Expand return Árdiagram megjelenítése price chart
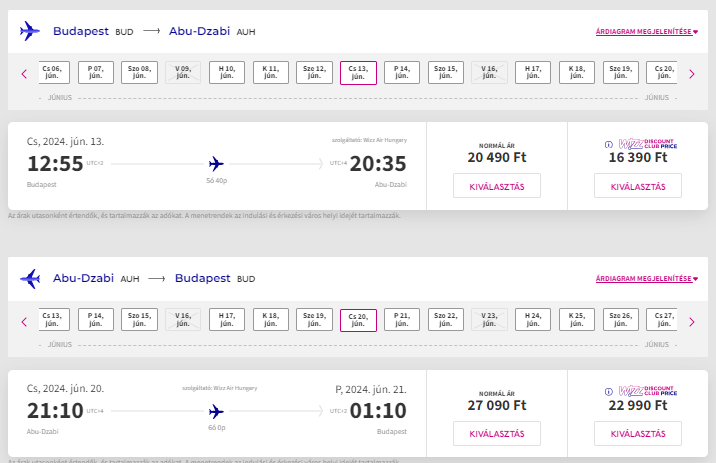The width and height of the screenshot is (716, 463). (x=647, y=279)
